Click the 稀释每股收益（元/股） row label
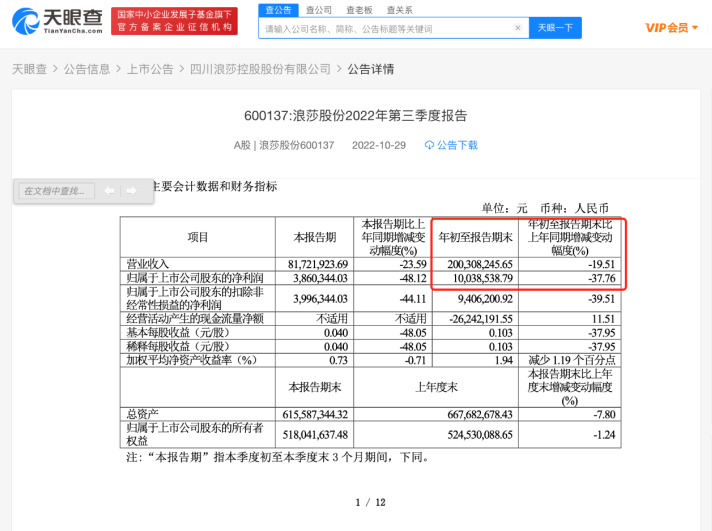Image resolution: width=712 pixels, height=531 pixels. [178, 347]
